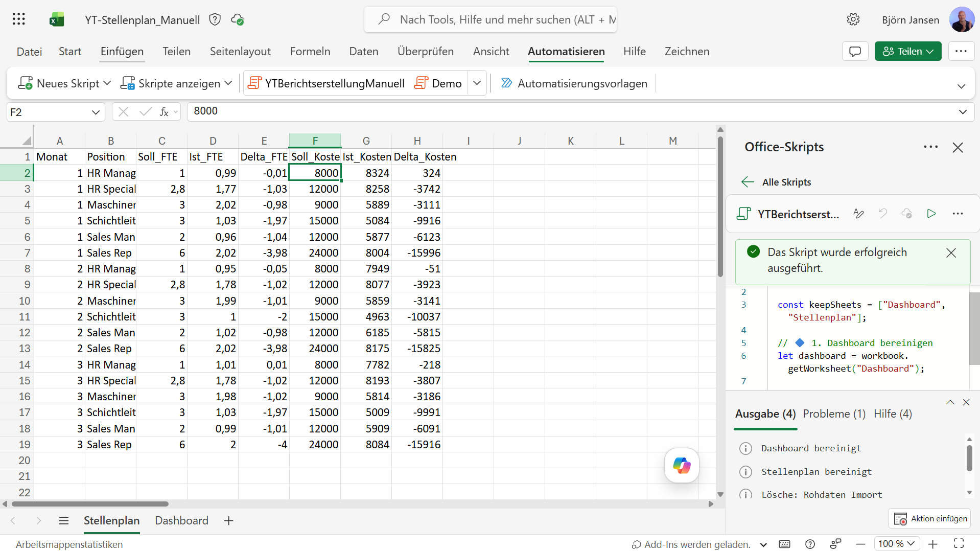Select column header F
The width and height of the screenshot is (980, 551).
(x=315, y=141)
